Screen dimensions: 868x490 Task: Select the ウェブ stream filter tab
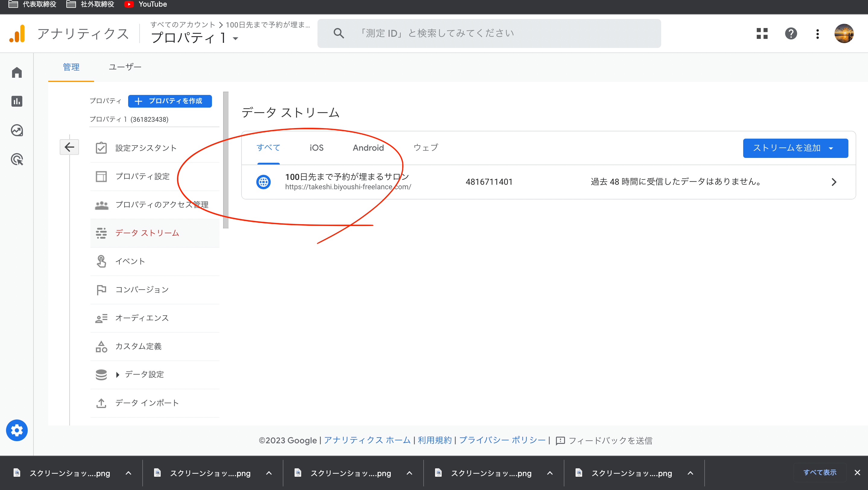point(426,148)
